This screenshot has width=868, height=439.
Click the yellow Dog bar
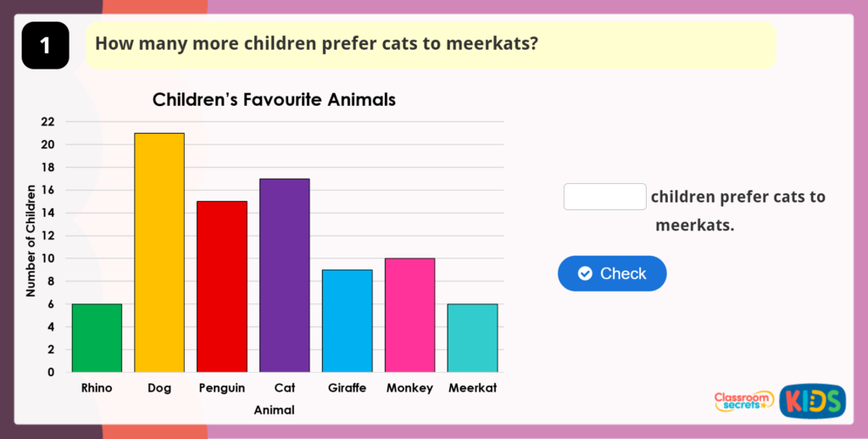coord(159,253)
